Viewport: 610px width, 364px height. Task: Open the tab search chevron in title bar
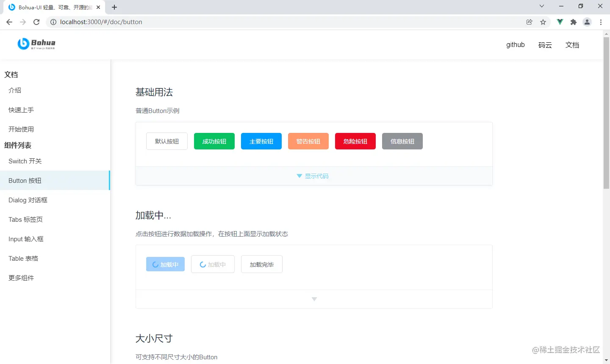click(542, 6)
